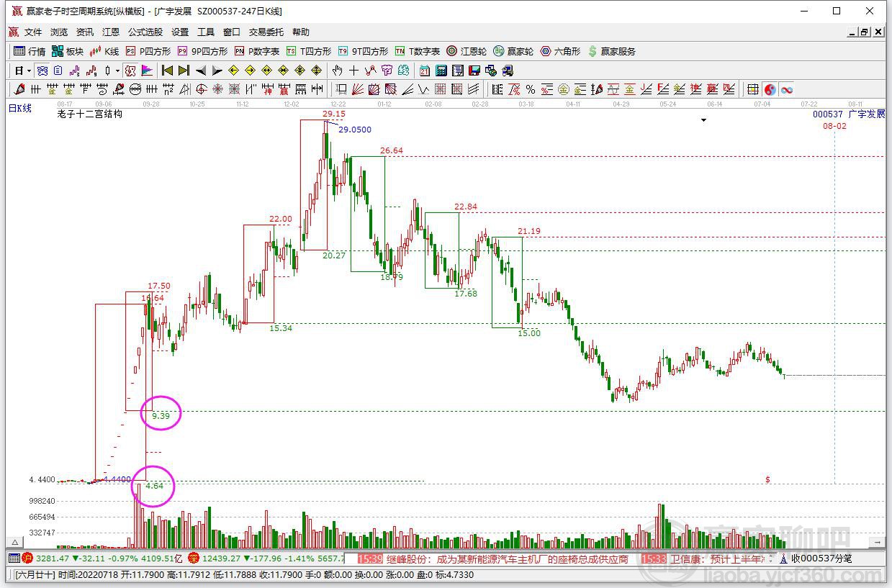
Task: Open the 浏览 menu
Action: pos(59,32)
